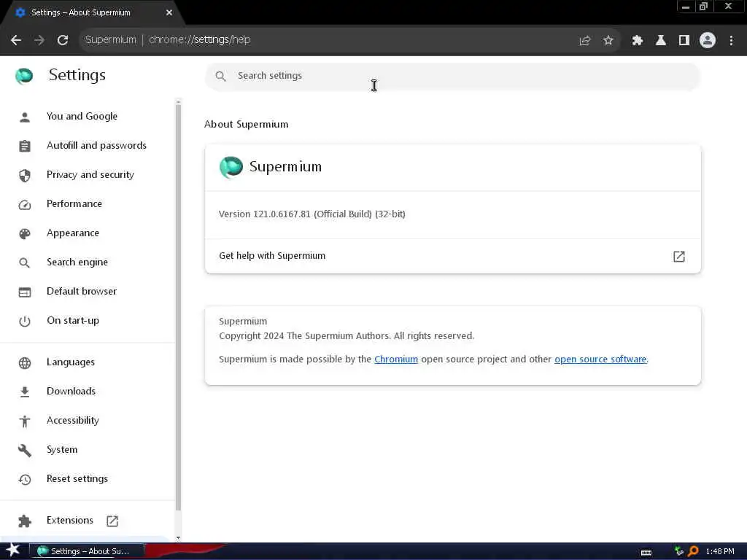Click the sidebar scroll-down arrow

(x=178, y=538)
